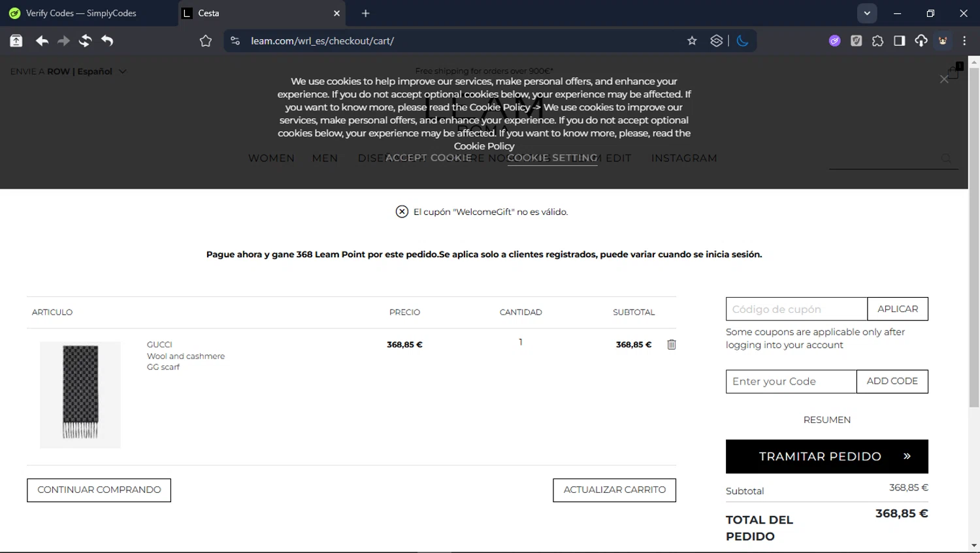Screen dimensions: 980x553
Task: Switch to Verify Codes SimplyCodes tab
Action: click(89, 13)
